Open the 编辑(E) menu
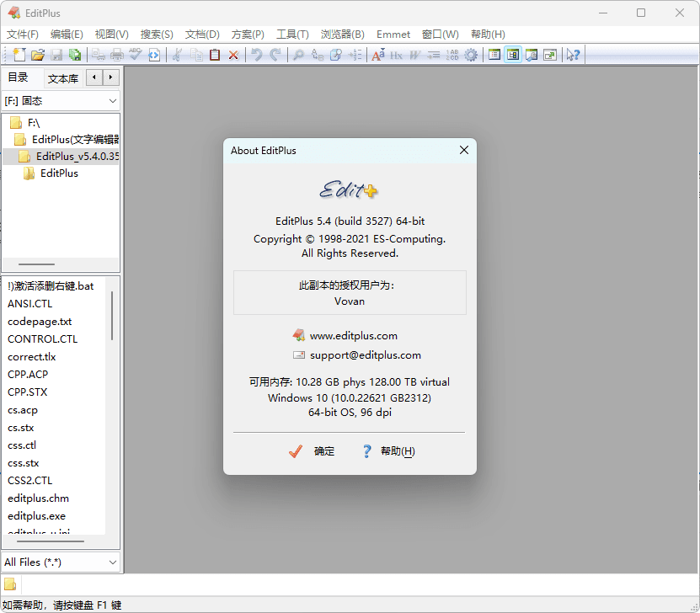The image size is (700, 613). click(67, 35)
